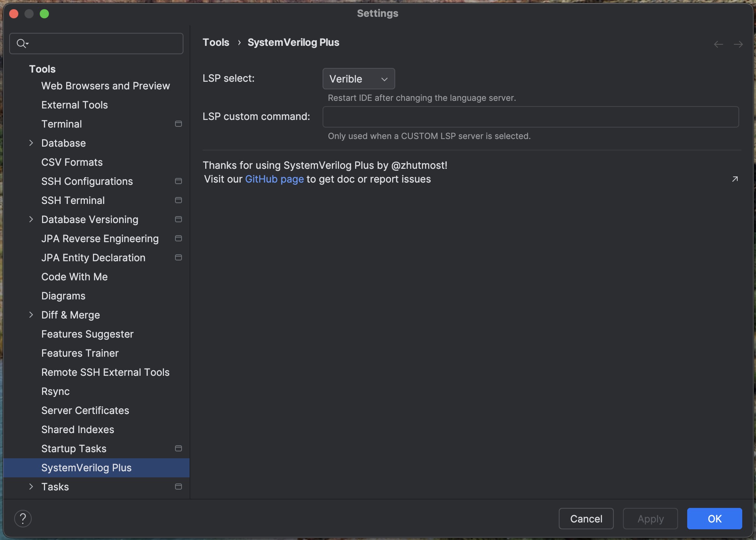Viewport: 756px width, 540px height.
Task: Click the forward navigation arrow
Action: (738, 44)
